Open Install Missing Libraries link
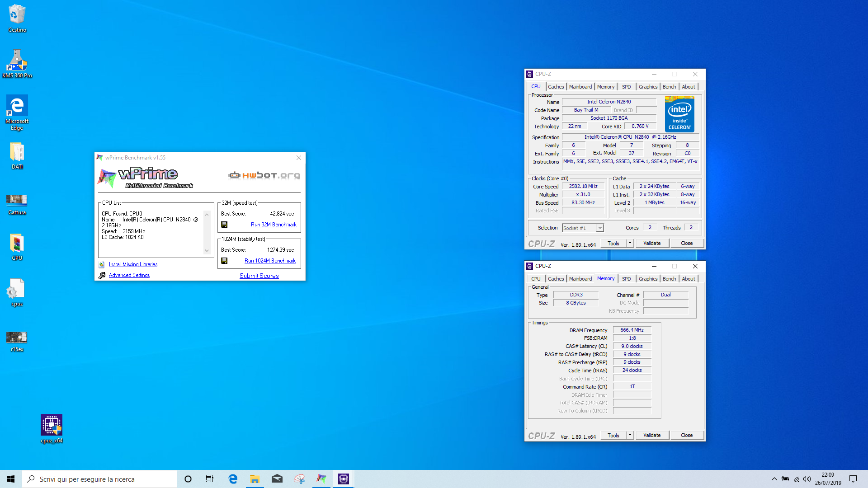Viewport: 868px width, 488px height. coord(133,264)
